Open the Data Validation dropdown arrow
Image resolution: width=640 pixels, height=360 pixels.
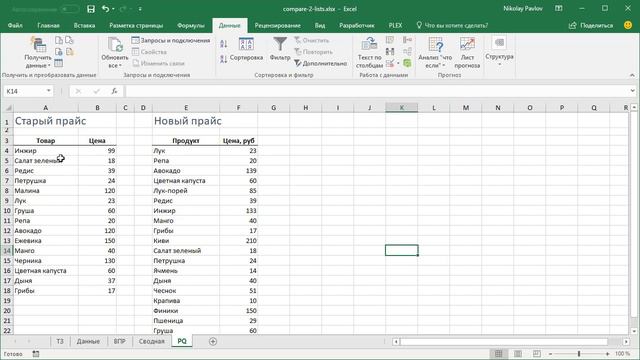click(x=398, y=63)
